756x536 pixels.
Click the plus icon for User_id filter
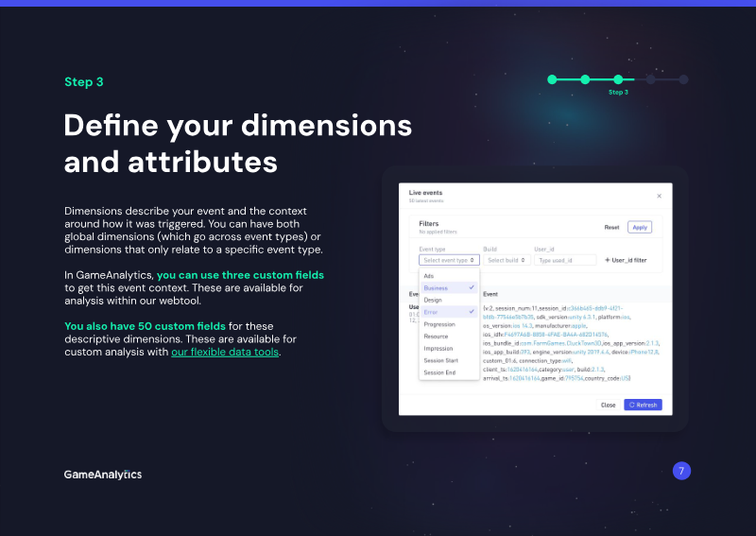pos(608,260)
